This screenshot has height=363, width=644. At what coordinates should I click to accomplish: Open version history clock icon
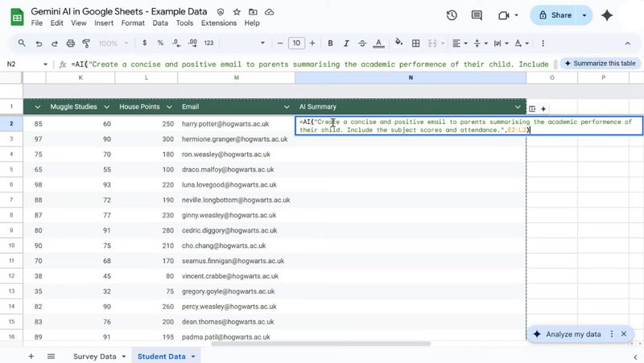coord(452,15)
